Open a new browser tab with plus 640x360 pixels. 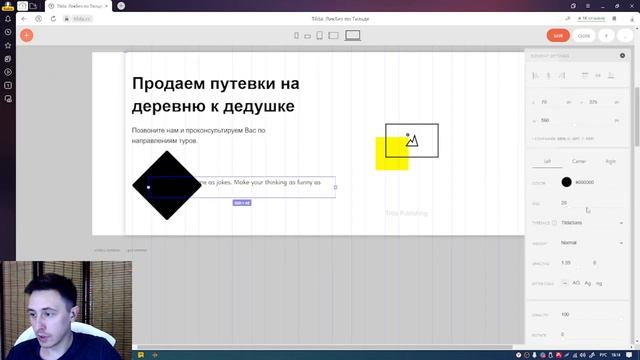point(121,6)
